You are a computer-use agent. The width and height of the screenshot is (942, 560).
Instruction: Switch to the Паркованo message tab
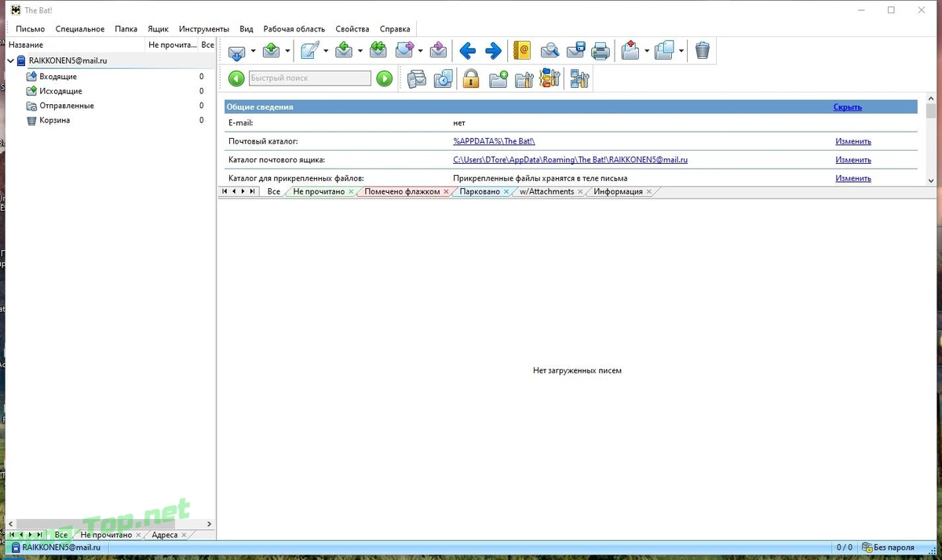point(480,191)
